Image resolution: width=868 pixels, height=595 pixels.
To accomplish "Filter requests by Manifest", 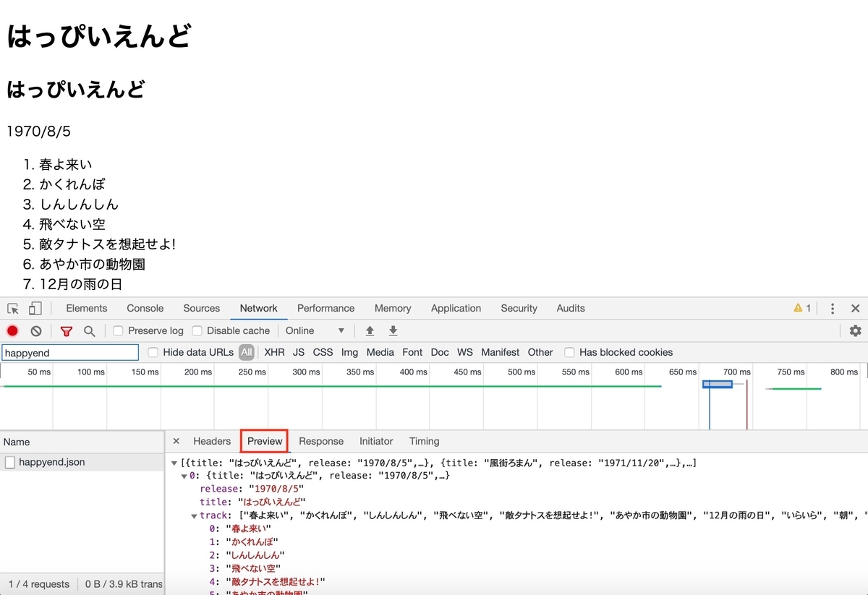I will pyautogui.click(x=501, y=352).
